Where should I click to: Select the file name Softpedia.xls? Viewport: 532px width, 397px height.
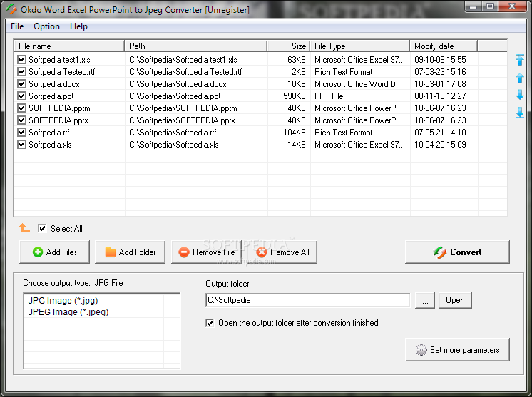point(50,145)
